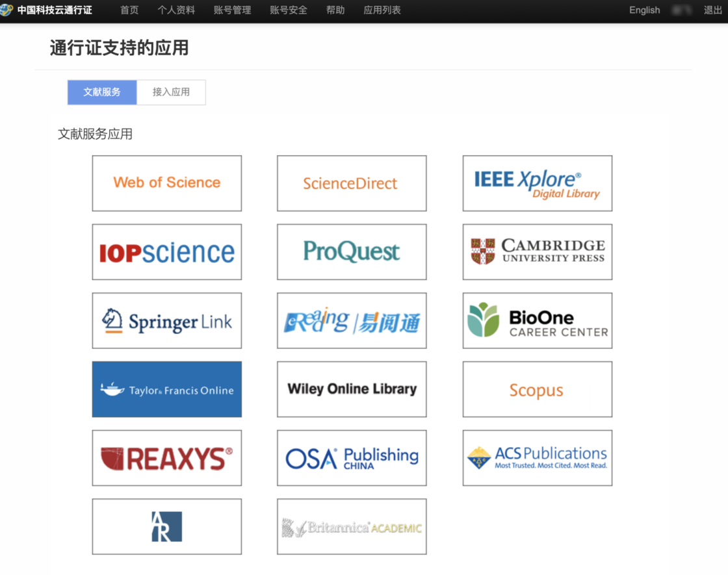The width and height of the screenshot is (728, 575).
Task: Open 个人资料 in the navigation bar
Action: pos(176,10)
